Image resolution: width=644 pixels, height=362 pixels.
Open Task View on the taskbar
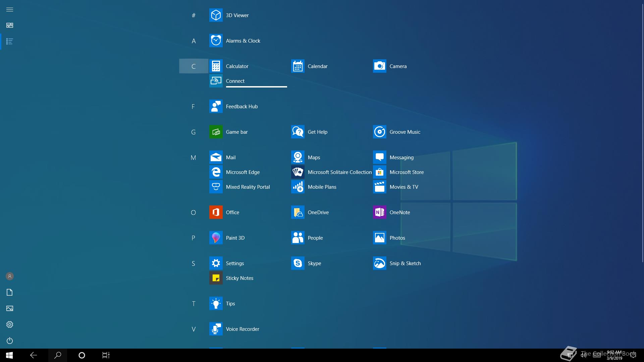point(106,355)
